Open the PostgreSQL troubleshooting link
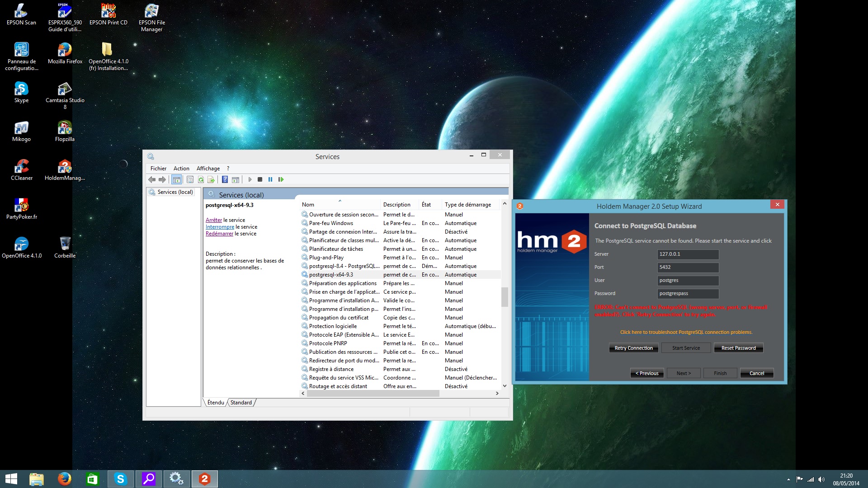 coord(686,332)
